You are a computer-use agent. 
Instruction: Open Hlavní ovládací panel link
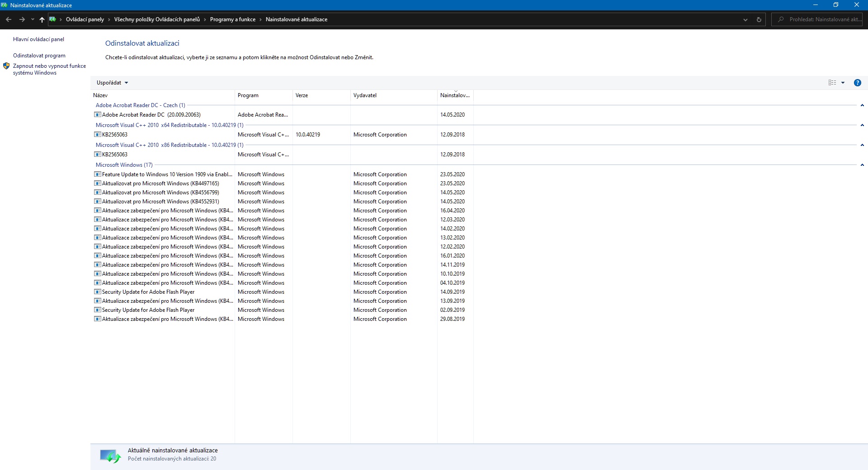38,39
